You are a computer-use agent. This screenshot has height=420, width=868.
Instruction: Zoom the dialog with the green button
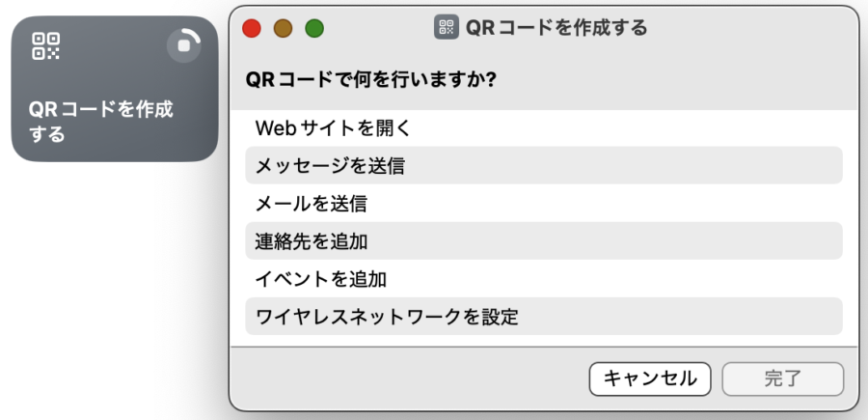point(314,28)
